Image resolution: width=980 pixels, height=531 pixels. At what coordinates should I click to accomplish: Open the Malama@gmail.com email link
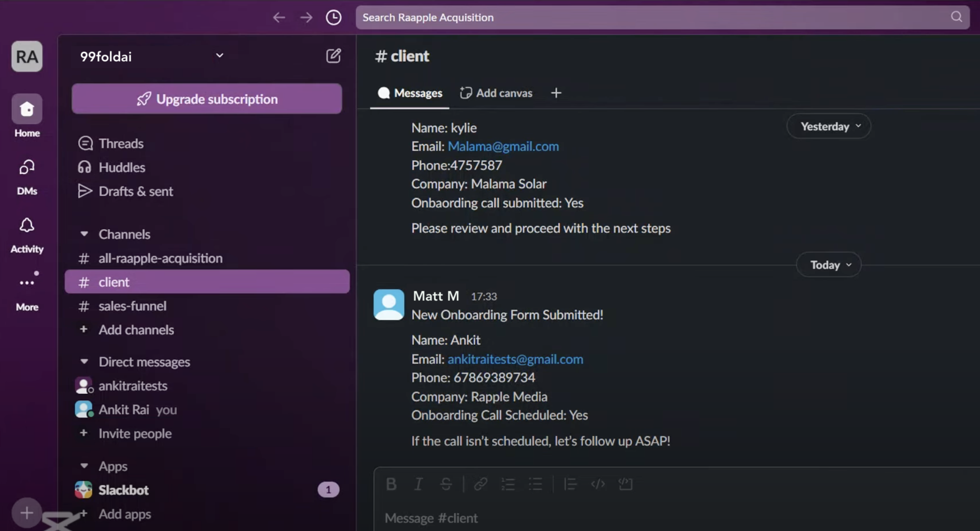[x=503, y=146]
